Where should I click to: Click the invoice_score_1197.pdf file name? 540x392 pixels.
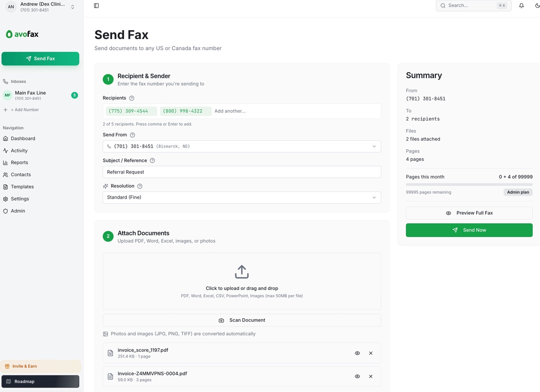click(x=143, y=350)
